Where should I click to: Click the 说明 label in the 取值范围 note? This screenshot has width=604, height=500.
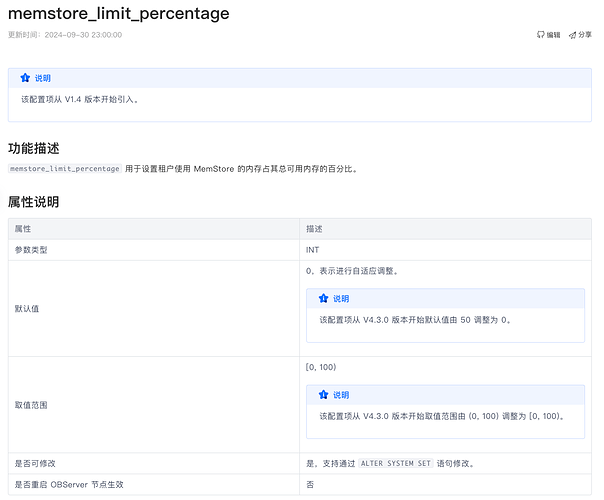tap(341, 395)
